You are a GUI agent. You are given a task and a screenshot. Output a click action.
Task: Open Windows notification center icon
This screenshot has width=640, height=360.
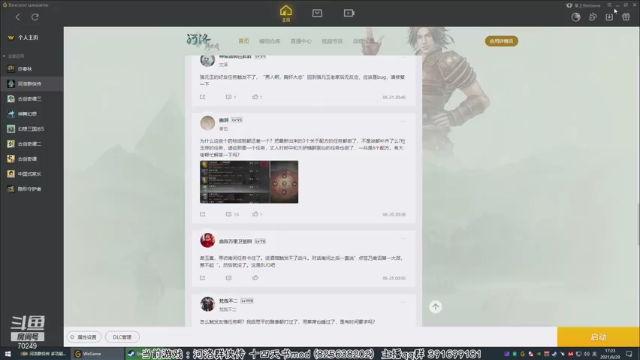(x=629, y=354)
